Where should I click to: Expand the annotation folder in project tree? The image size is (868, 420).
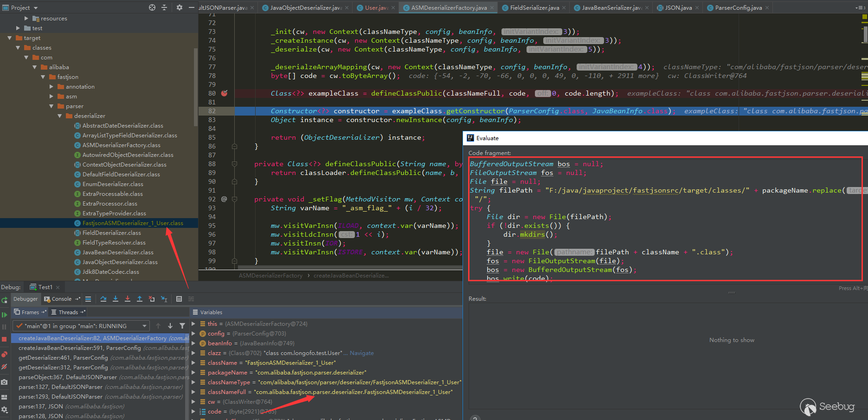tap(51, 87)
